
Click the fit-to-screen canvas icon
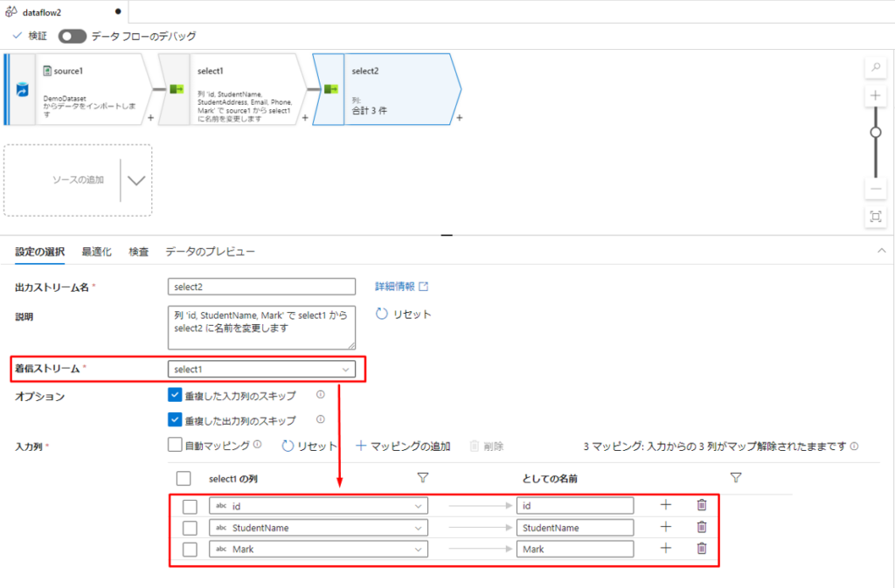click(876, 217)
